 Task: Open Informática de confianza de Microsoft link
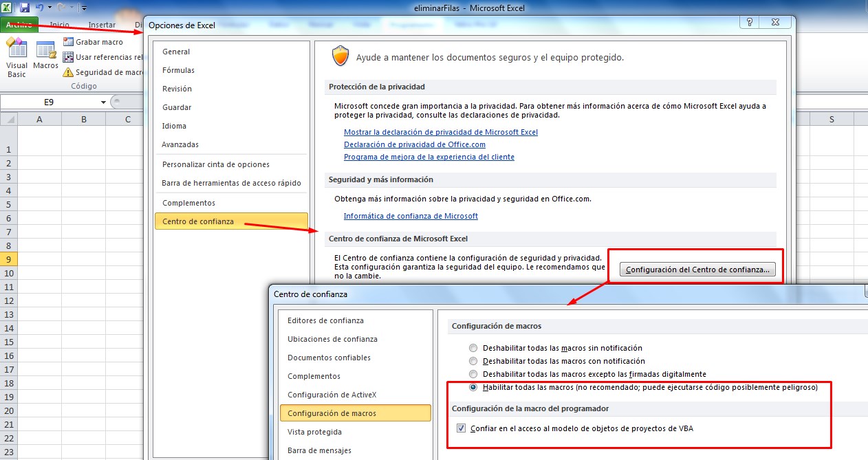pyautogui.click(x=411, y=216)
